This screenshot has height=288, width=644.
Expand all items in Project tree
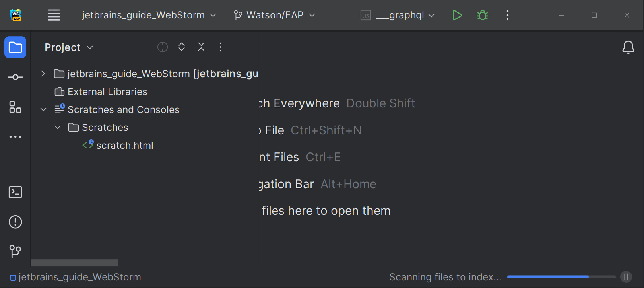click(182, 47)
